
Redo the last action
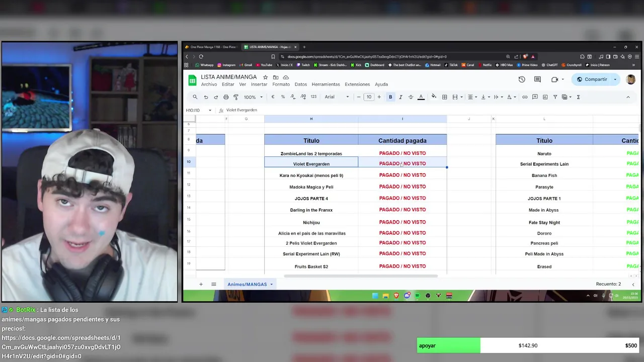pyautogui.click(x=216, y=97)
